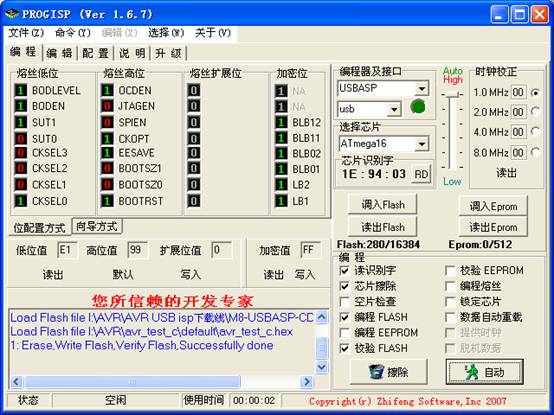Image resolution: width=554 pixels, height=415 pixels.
Task: Click the green programmer status LED
Action: tap(418, 107)
